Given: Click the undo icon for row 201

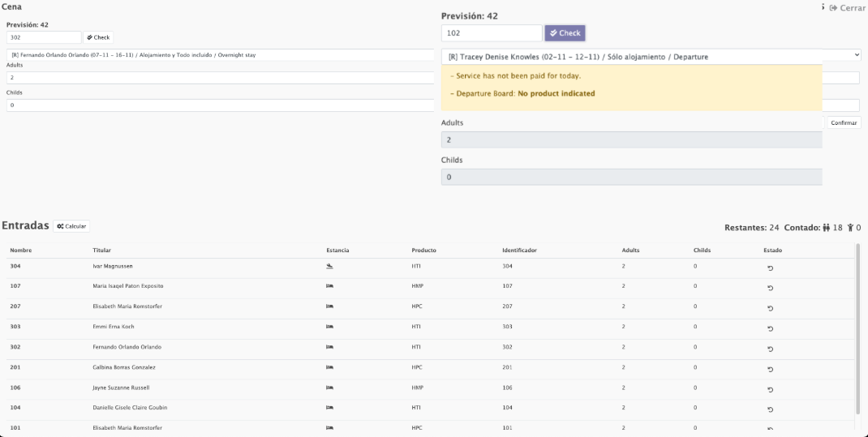Looking at the screenshot, I should pos(770,369).
